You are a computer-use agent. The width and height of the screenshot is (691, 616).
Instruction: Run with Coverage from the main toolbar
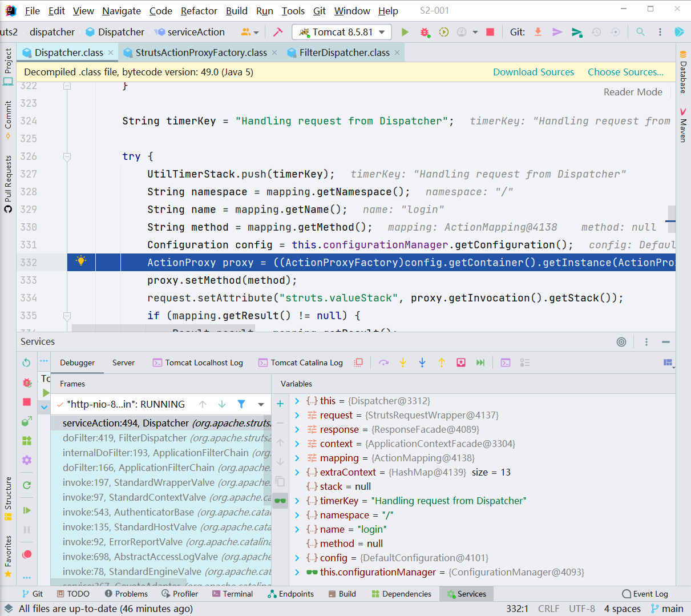click(444, 32)
